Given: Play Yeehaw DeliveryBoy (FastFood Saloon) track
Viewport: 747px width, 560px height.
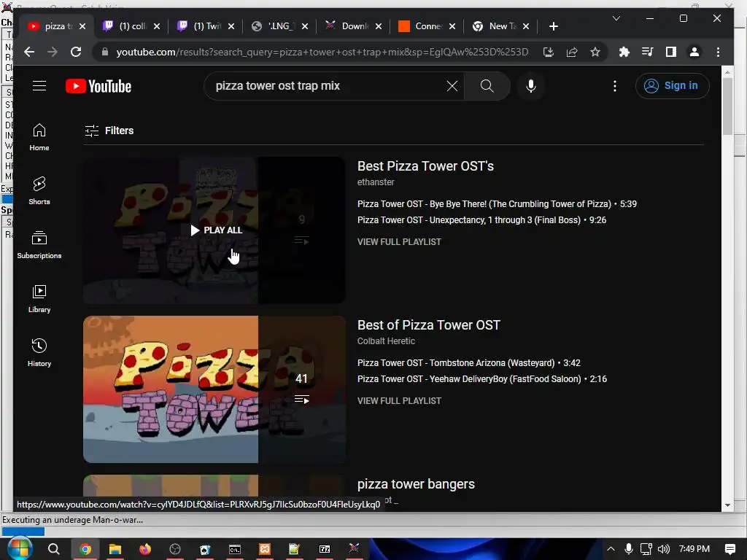Looking at the screenshot, I should coord(482,379).
